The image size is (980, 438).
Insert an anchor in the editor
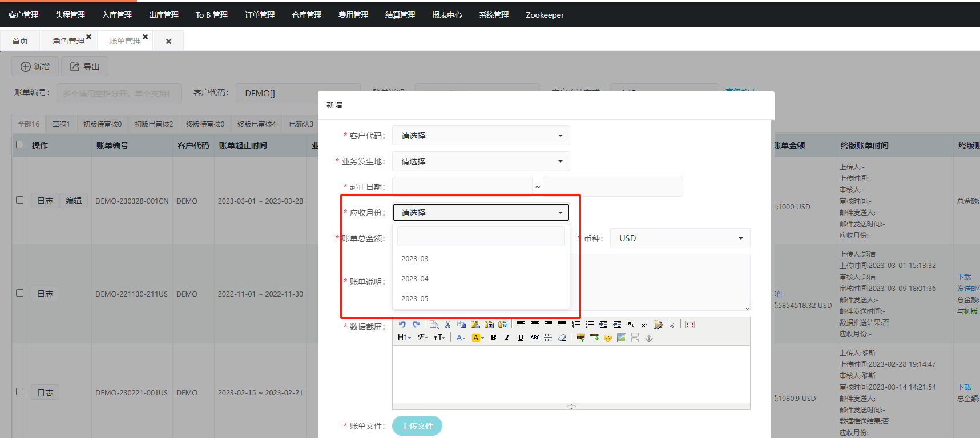[x=649, y=338]
